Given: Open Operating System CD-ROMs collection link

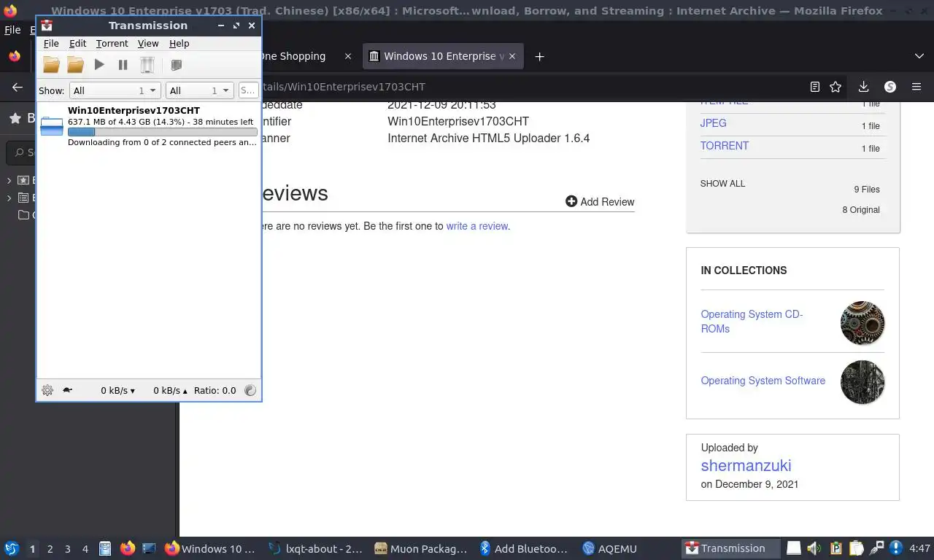Looking at the screenshot, I should (x=752, y=322).
